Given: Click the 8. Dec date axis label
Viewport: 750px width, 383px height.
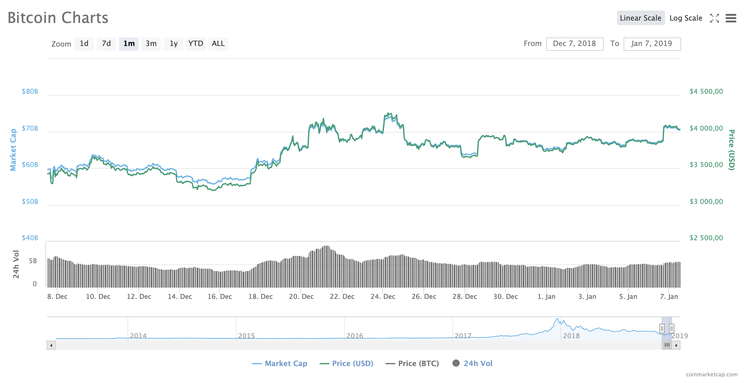Looking at the screenshot, I should click(57, 296).
